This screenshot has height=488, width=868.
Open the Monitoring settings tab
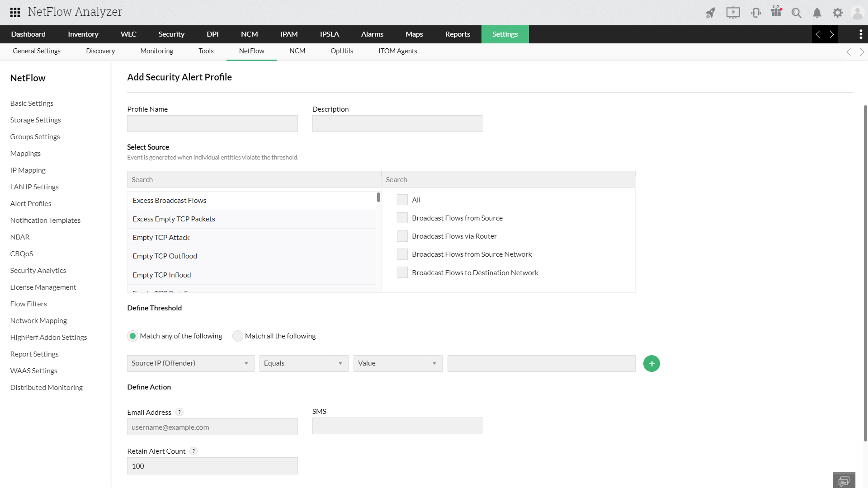pos(156,51)
